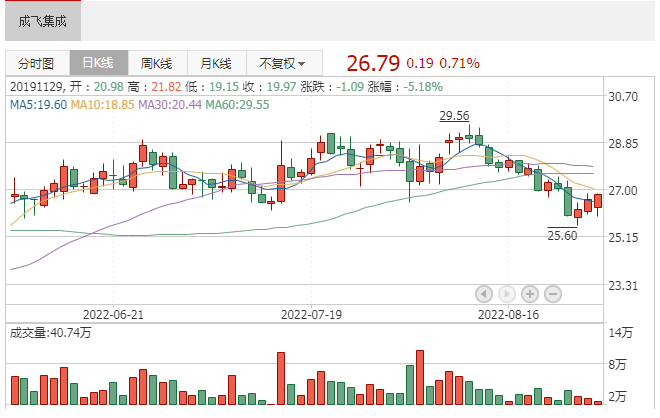Select the 日K线 tab
The height and width of the screenshot is (418, 660).
pyautogui.click(x=97, y=62)
